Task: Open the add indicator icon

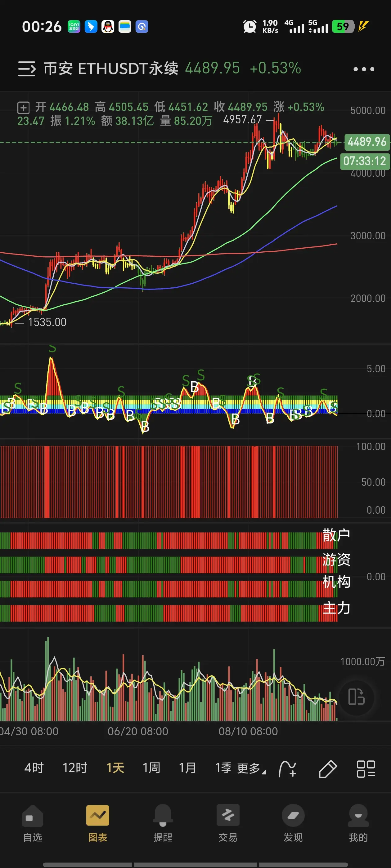Action: 288,768
